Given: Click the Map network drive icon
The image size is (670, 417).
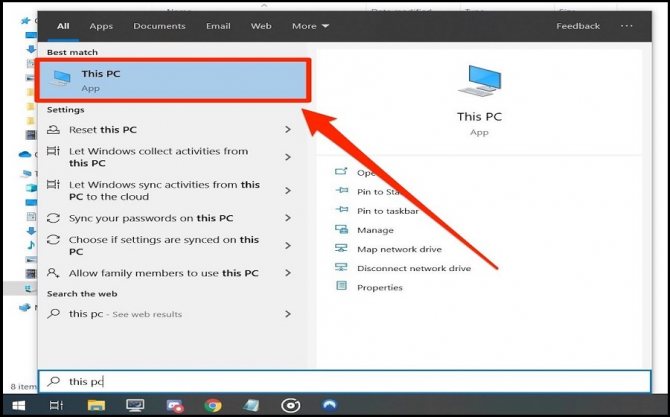Looking at the screenshot, I should 341,248.
